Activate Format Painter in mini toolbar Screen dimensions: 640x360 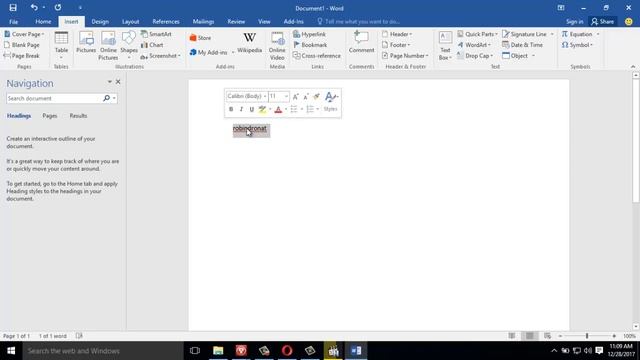click(316, 96)
